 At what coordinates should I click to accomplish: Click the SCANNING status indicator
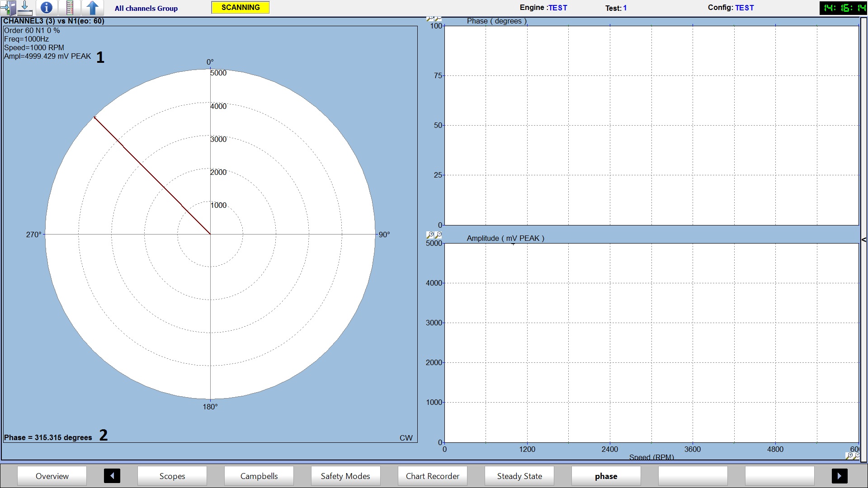tap(240, 8)
